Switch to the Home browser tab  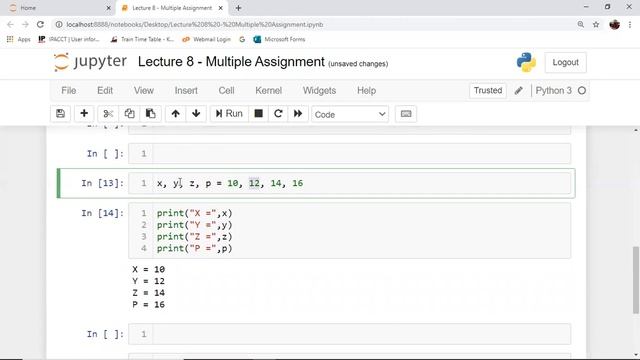tap(57, 8)
